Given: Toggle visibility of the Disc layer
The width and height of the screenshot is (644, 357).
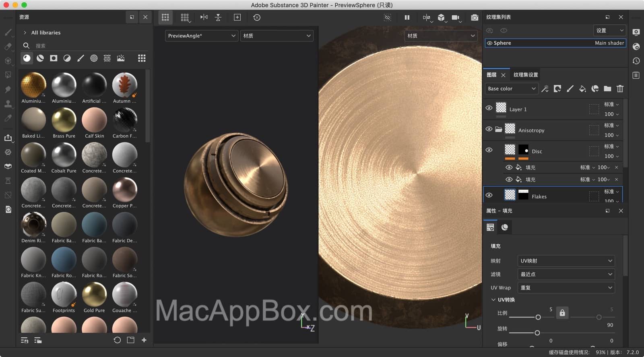Looking at the screenshot, I should [x=489, y=150].
